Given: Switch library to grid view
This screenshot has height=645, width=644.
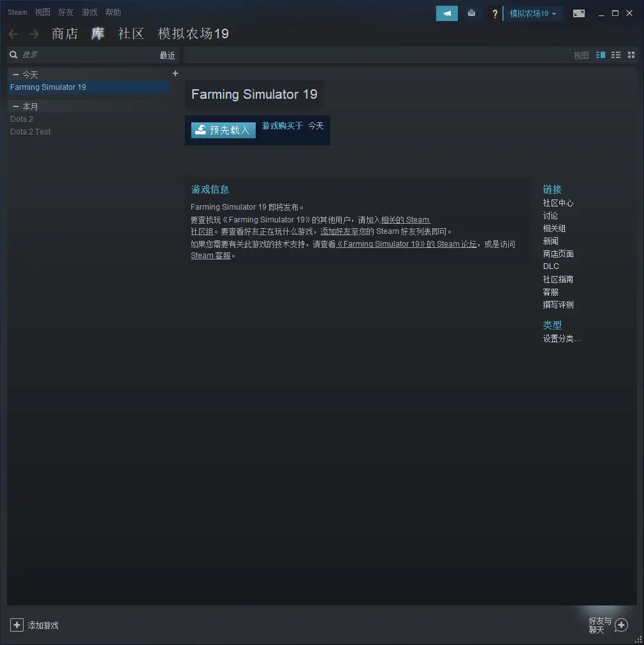Looking at the screenshot, I should point(631,55).
